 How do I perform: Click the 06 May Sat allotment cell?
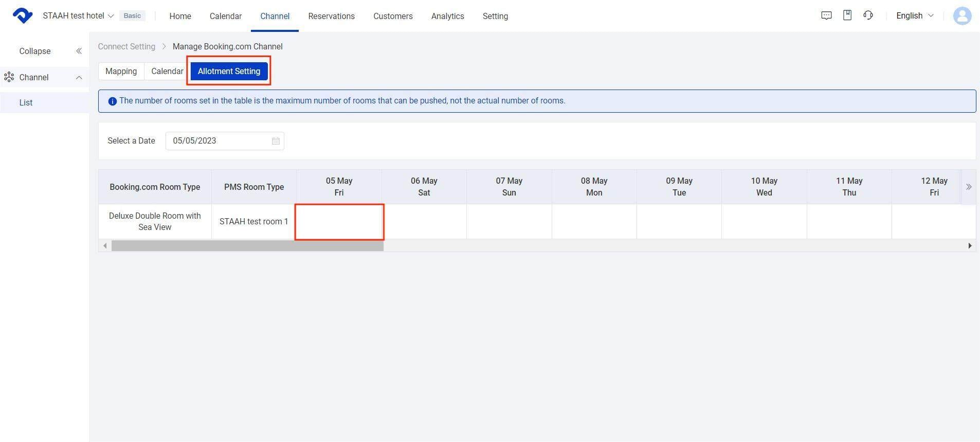tap(424, 222)
